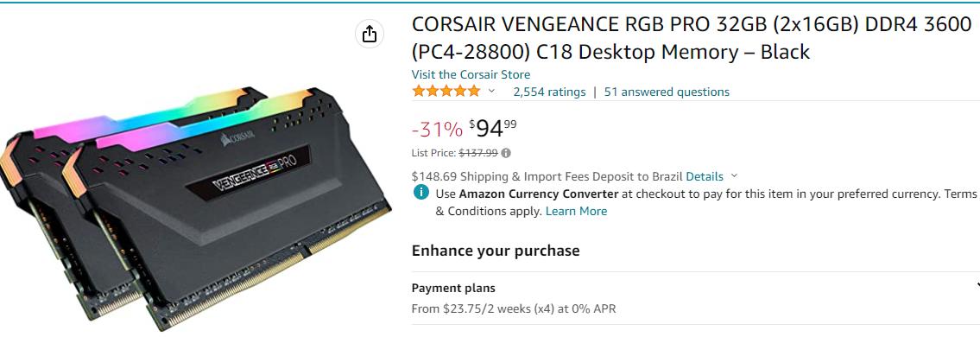Screen dimensions: 980x337
Task: Click the CORSAIR VENGEANCE RGB PRO product title
Action: pos(692,39)
